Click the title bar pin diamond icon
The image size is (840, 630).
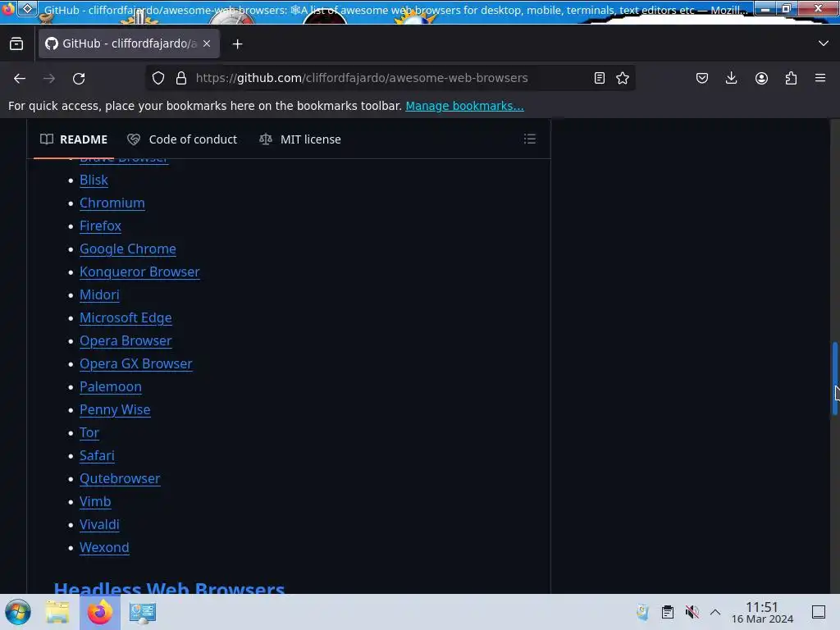tap(28, 8)
